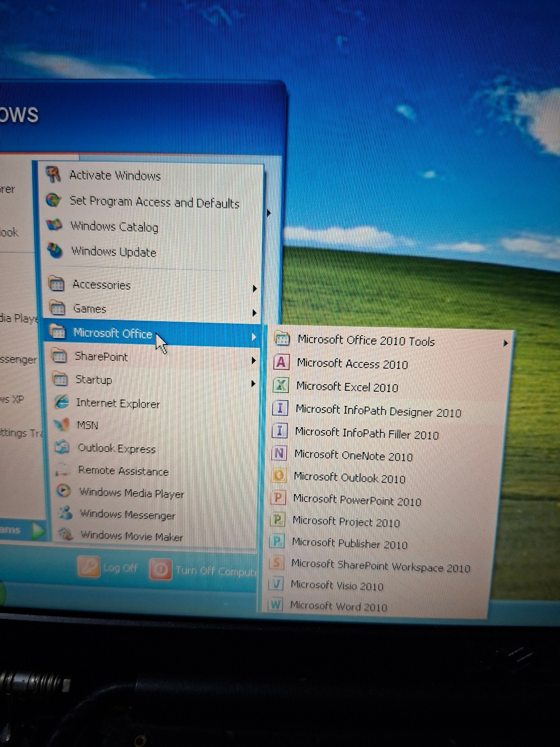Viewport: 560px width, 747px height.
Task: Click the Windows Media Player icon
Action: tap(63, 491)
